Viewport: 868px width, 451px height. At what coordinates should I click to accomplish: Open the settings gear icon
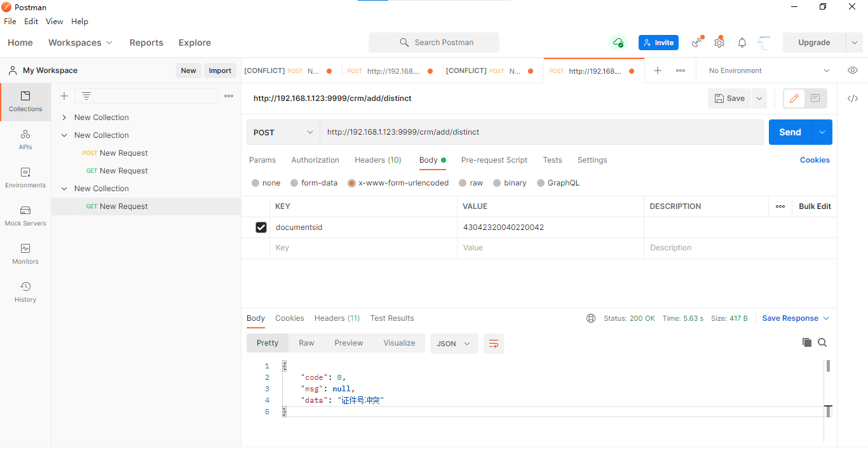[x=719, y=43]
